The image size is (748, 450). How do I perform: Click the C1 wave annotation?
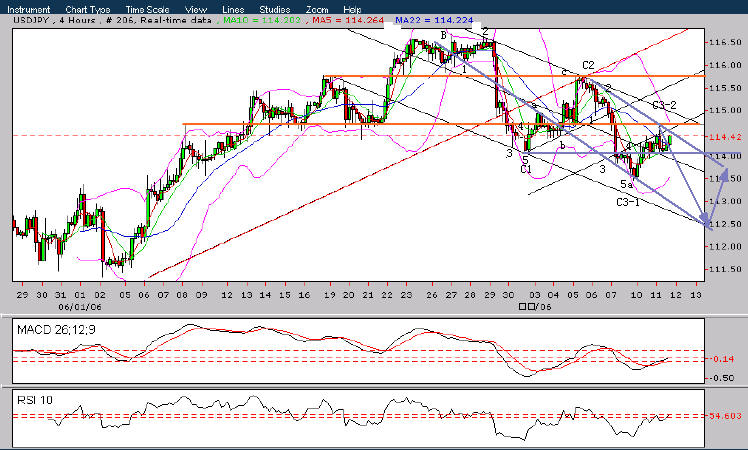526,169
